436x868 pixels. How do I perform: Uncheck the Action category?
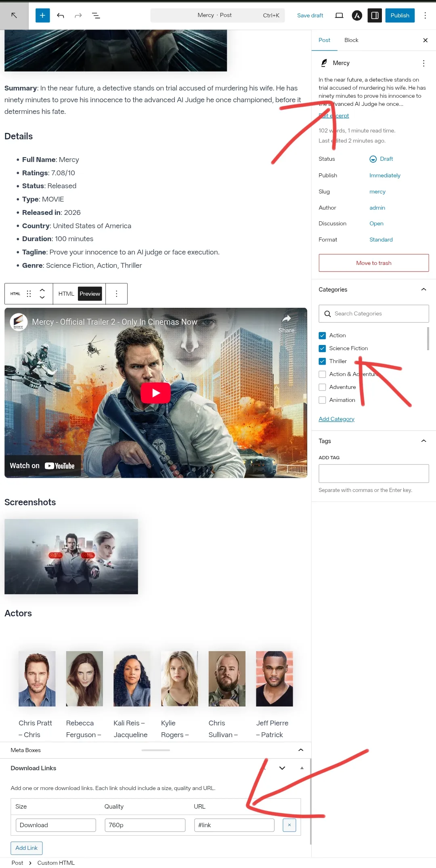click(322, 336)
